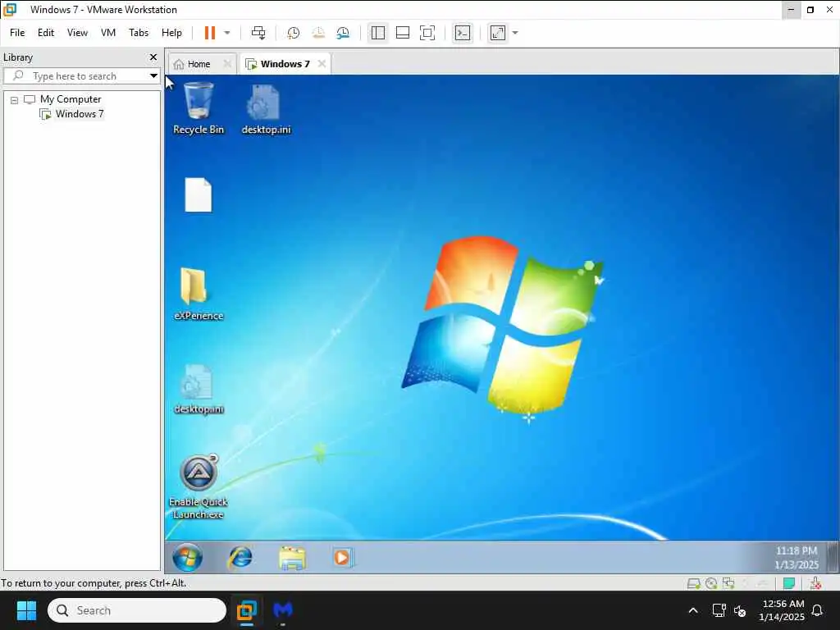The image size is (840, 630).
Task: Open the View menu
Action: 77,33
